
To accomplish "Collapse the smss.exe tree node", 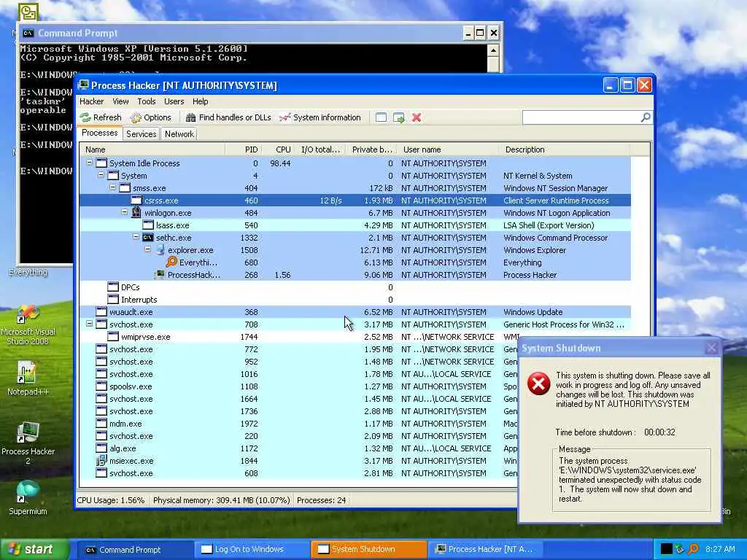I will pos(112,187).
